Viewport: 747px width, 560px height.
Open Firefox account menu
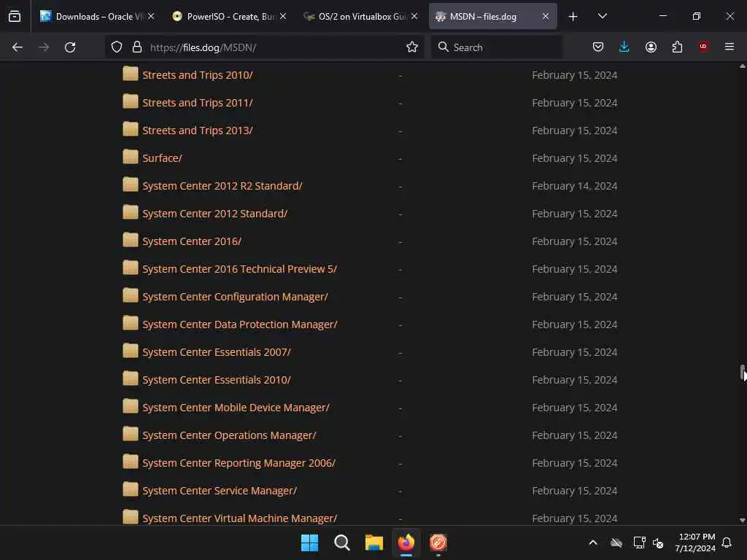point(651,47)
